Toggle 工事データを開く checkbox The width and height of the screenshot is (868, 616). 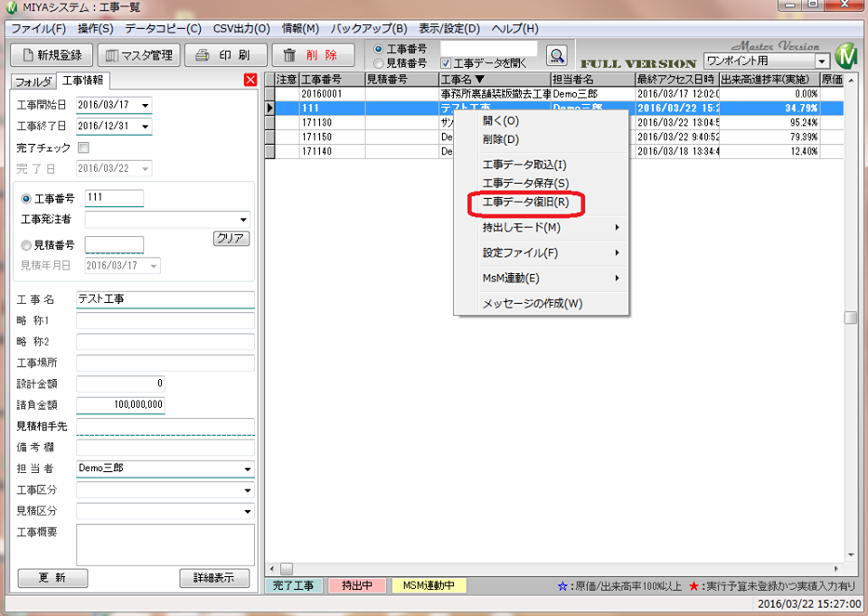446,63
